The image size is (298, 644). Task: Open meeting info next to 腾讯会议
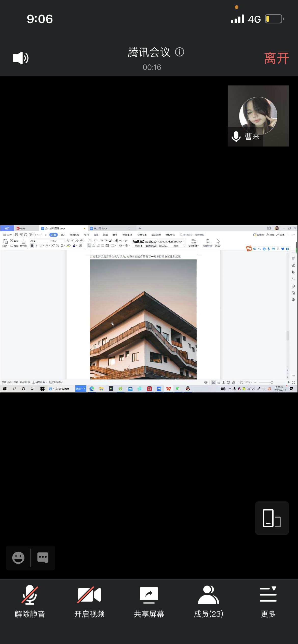click(180, 52)
